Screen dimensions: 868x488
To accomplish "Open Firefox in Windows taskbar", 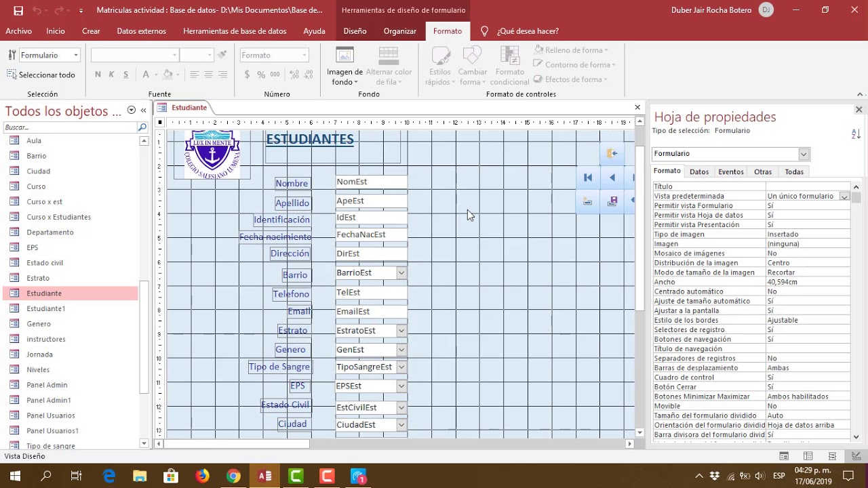I will (202, 476).
